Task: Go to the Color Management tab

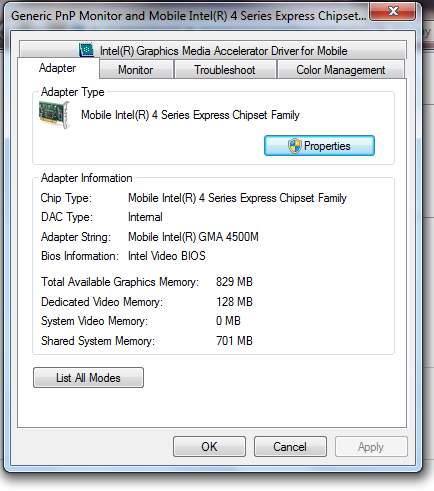Action: pos(341,70)
